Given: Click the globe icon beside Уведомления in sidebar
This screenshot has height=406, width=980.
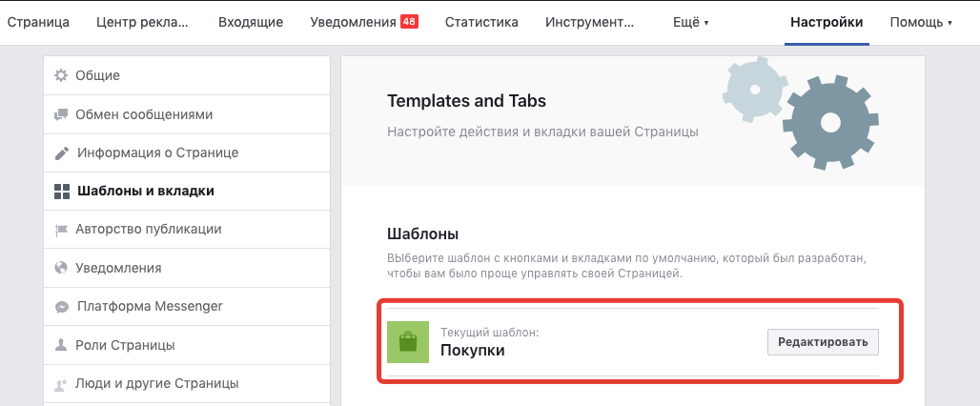Looking at the screenshot, I should [x=61, y=268].
